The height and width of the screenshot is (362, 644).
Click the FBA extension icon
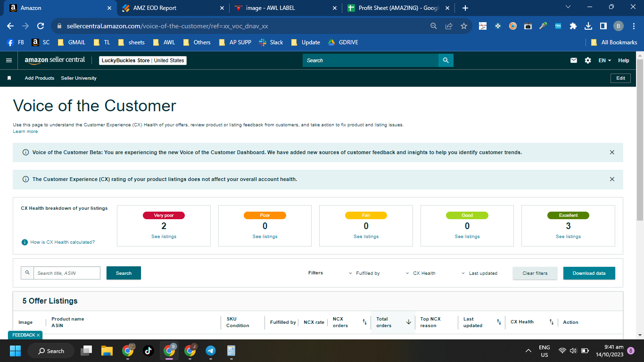[x=558, y=26]
